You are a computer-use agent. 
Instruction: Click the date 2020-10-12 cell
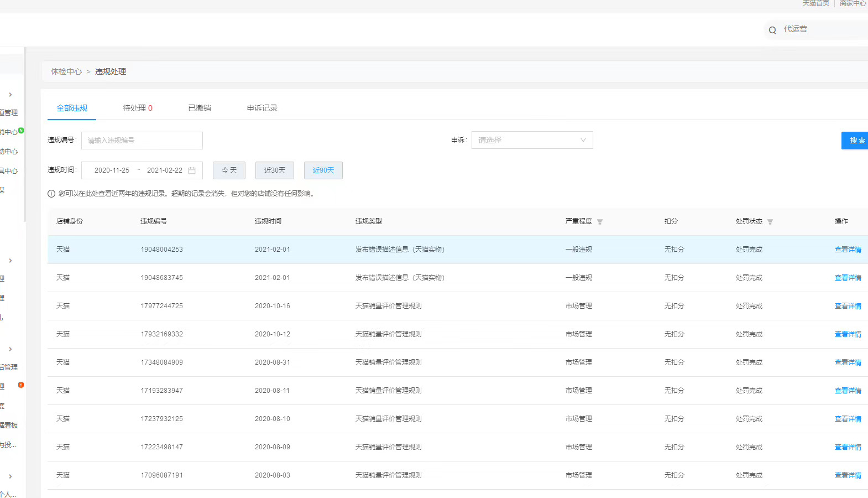click(273, 334)
